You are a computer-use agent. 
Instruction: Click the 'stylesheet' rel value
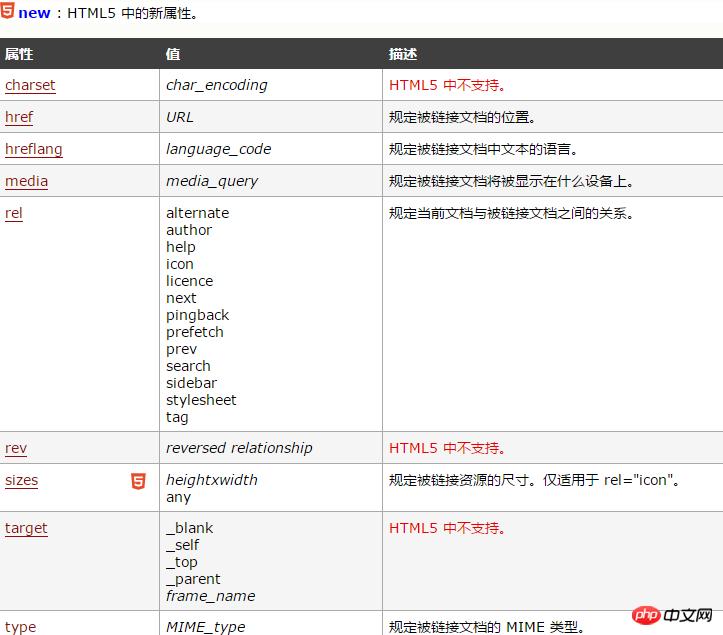pyautogui.click(x=201, y=400)
